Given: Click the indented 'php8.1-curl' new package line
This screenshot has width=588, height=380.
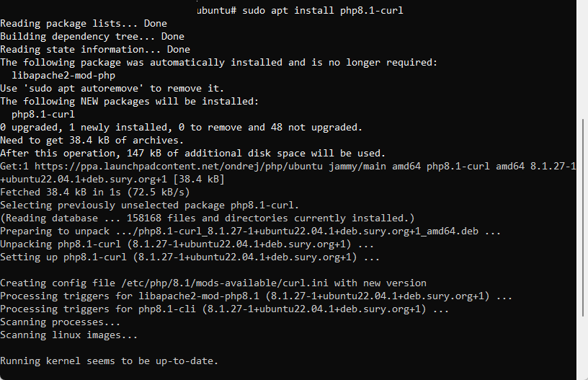Looking at the screenshot, I should click(43, 115).
